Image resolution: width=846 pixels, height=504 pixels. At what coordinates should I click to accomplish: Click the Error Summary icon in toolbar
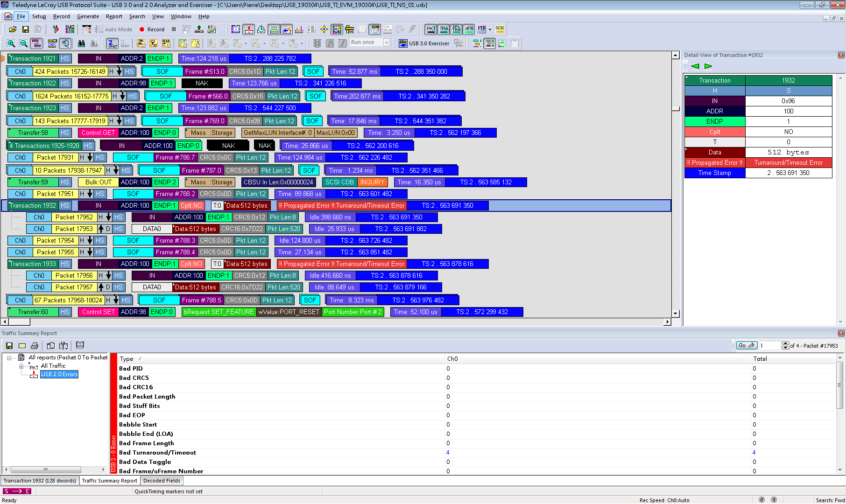tap(249, 29)
